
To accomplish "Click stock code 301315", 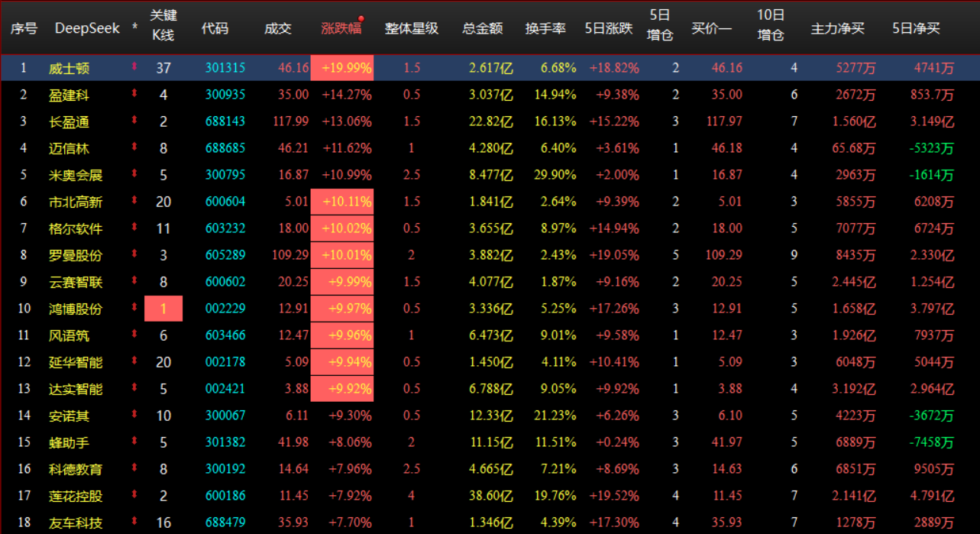I will tap(225, 68).
